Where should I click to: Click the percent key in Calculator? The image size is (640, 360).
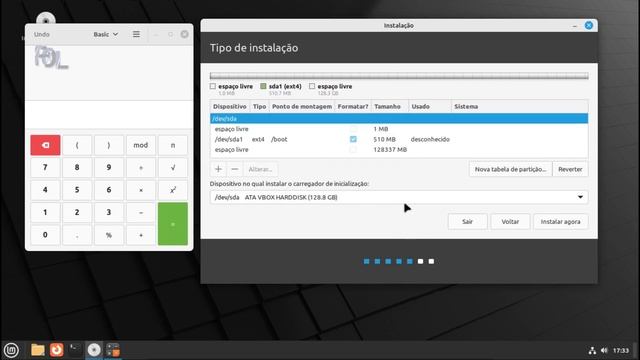click(109, 235)
